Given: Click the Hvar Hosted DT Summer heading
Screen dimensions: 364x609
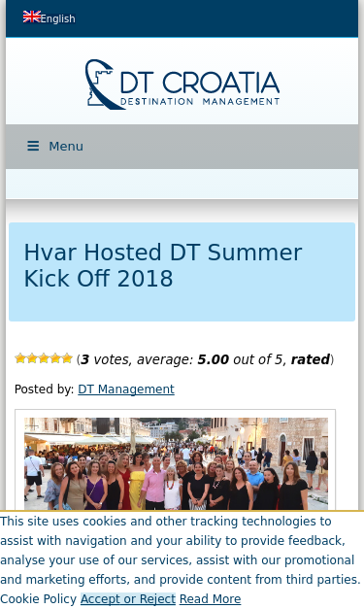Looking at the screenshot, I should point(163,265).
